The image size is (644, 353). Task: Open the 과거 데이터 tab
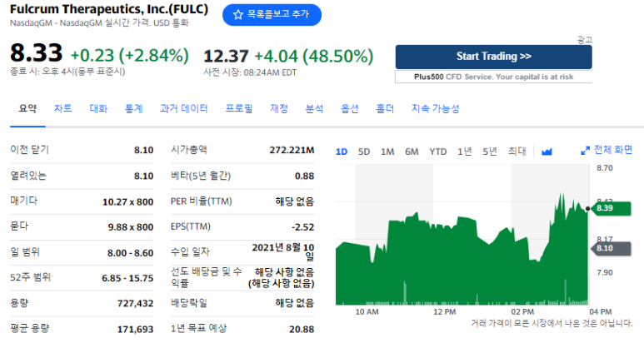(184, 108)
